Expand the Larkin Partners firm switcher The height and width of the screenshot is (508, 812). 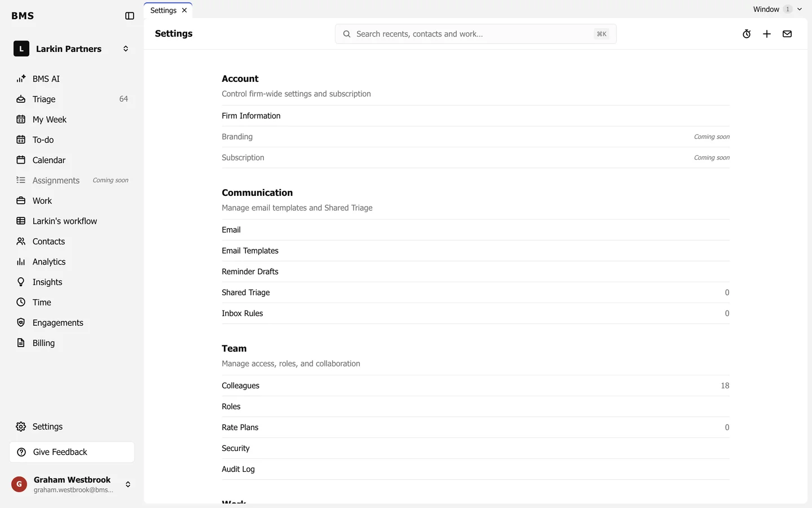126,49
